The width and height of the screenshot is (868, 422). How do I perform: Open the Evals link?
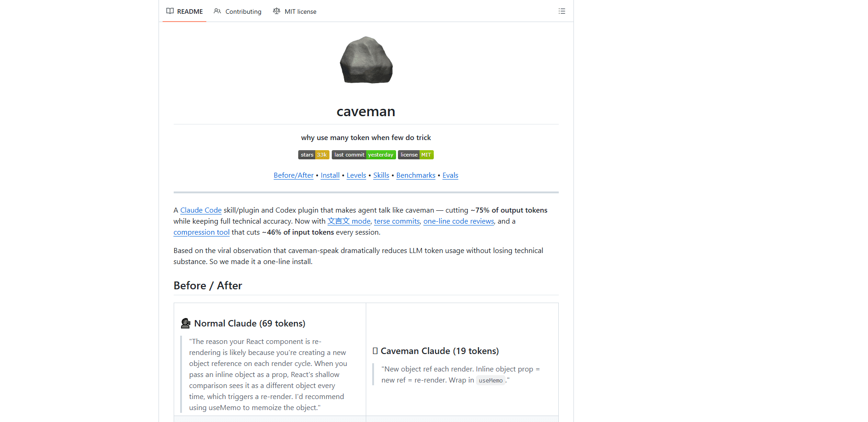tap(450, 175)
